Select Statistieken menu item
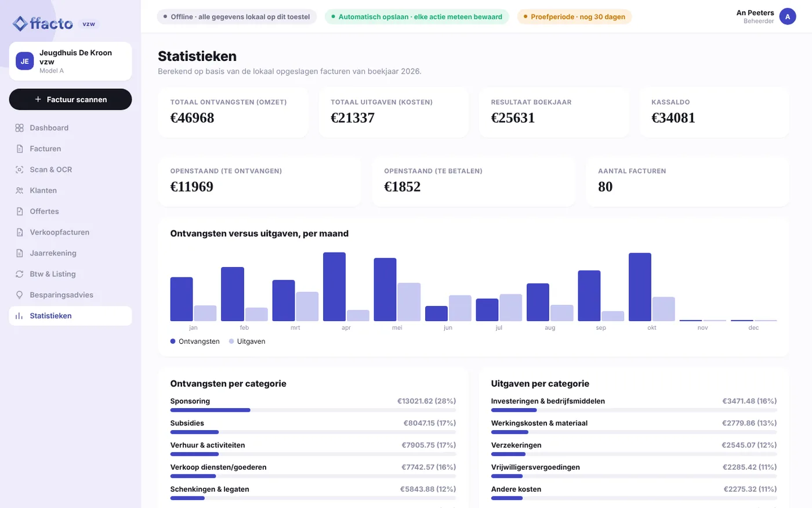Image resolution: width=812 pixels, height=508 pixels. [70, 316]
